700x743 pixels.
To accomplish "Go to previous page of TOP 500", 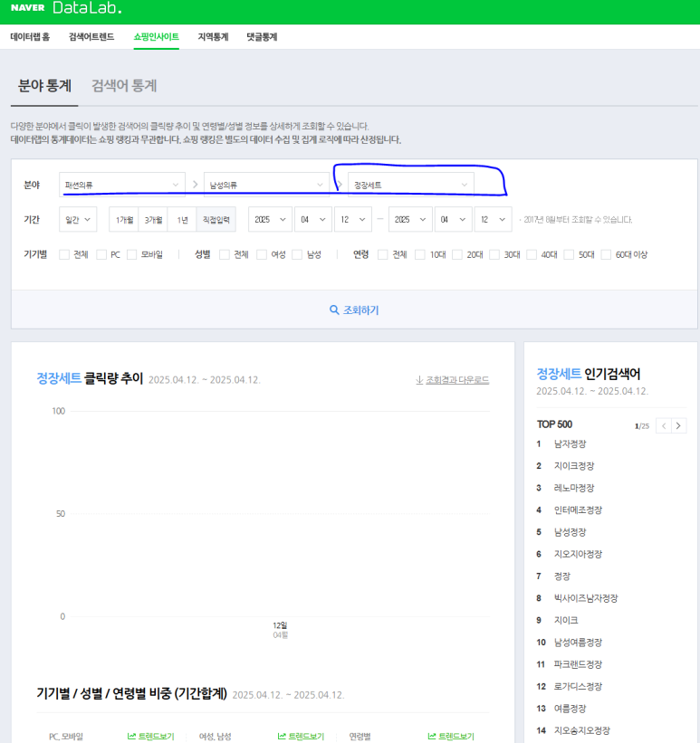I will point(663,425).
